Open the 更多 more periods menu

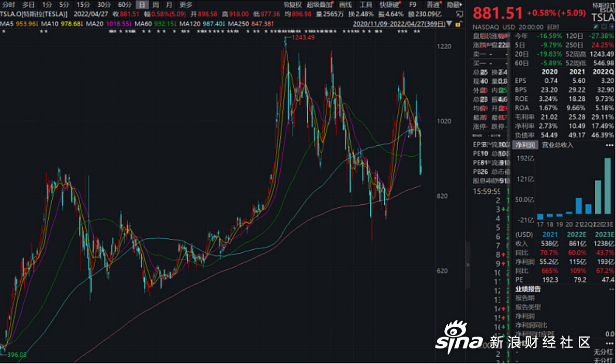[186, 5]
